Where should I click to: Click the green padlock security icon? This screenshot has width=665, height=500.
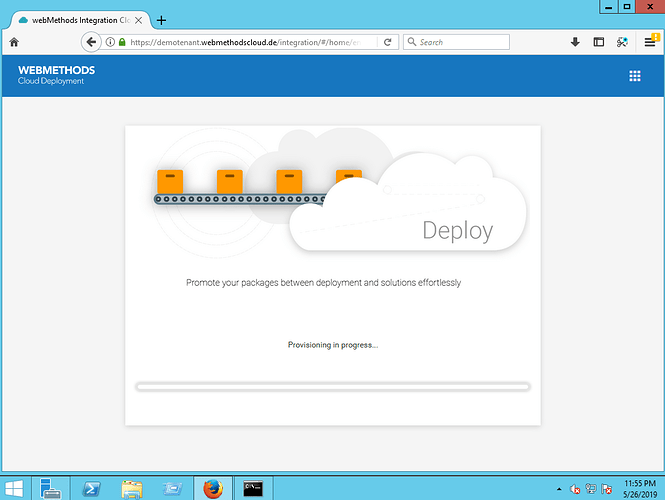pyautogui.click(x=122, y=42)
